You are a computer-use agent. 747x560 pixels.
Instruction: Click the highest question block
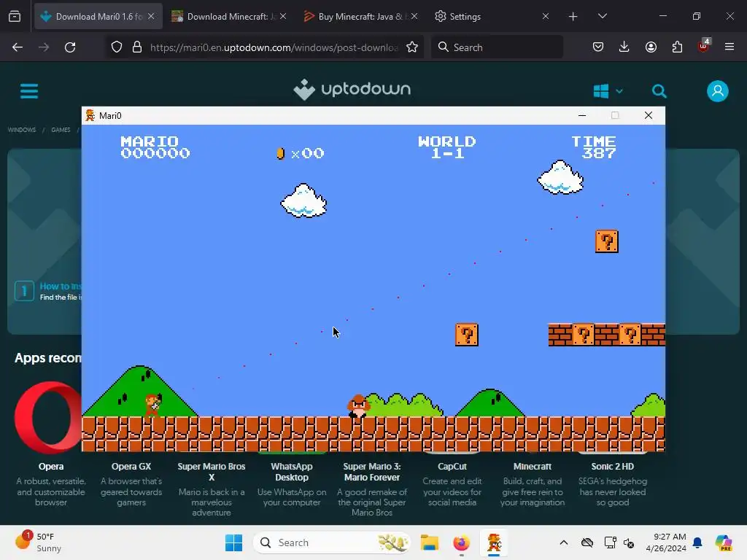606,241
